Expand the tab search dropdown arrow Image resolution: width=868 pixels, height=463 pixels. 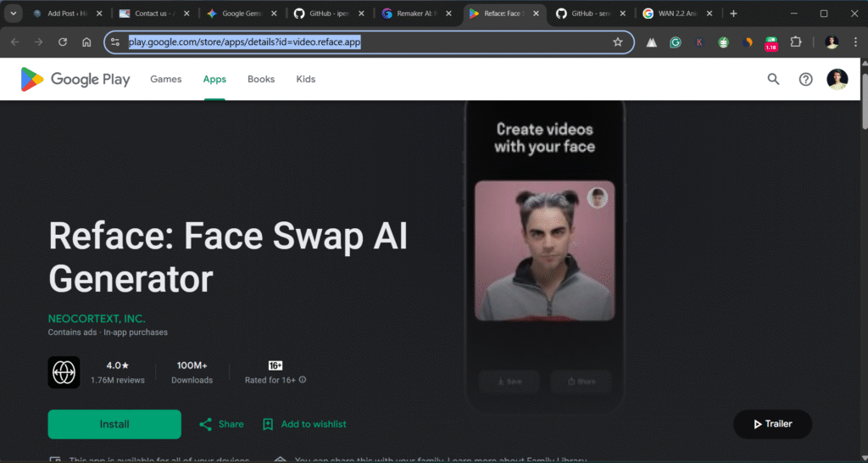tap(14, 14)
